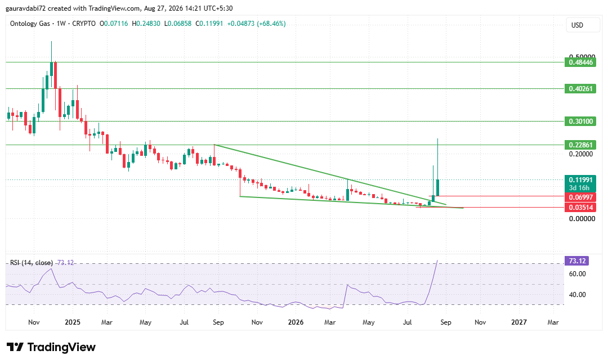Click the red 0.03514 price label
Screen dimensions: 608x364
point(580,208)
